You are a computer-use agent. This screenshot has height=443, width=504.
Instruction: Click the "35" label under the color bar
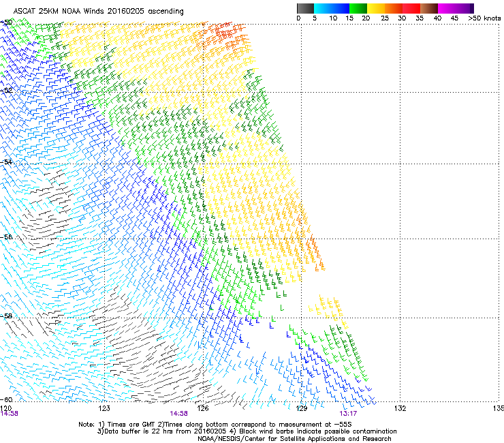click(x=420, y=18)
